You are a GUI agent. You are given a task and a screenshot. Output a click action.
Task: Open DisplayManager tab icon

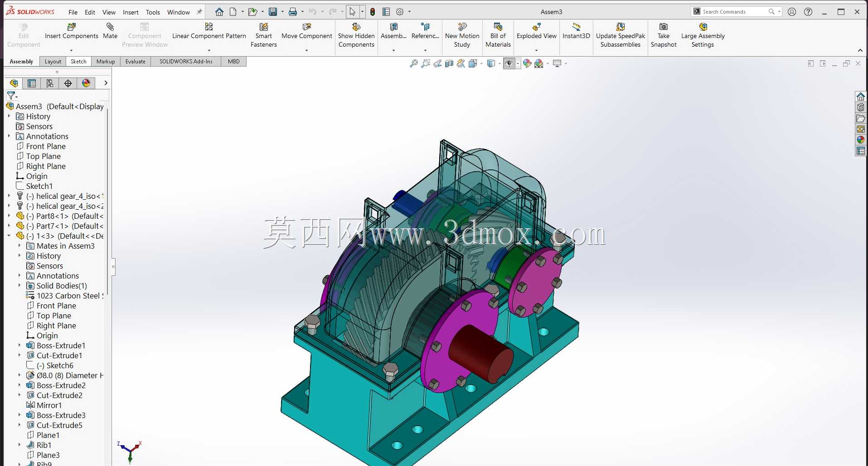(x=86, y=83)
